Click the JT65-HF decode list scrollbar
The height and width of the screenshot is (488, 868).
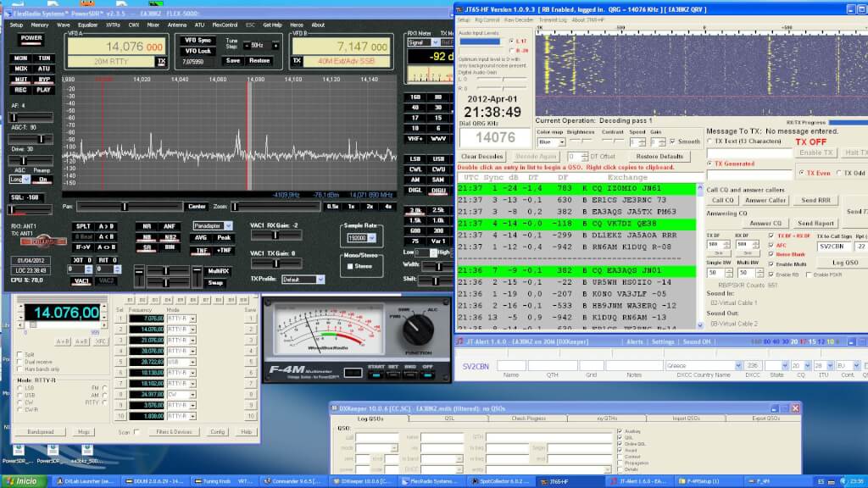coord(699,256)
